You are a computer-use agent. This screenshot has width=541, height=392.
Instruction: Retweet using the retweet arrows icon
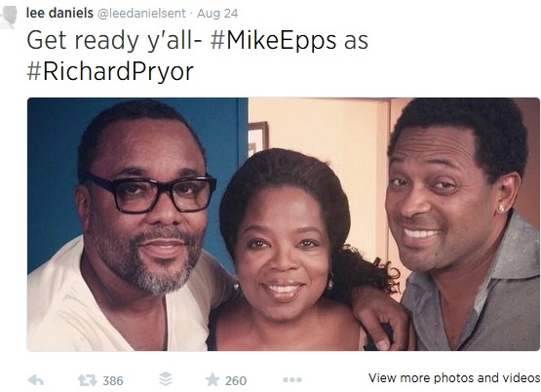[x=88, y=380]
